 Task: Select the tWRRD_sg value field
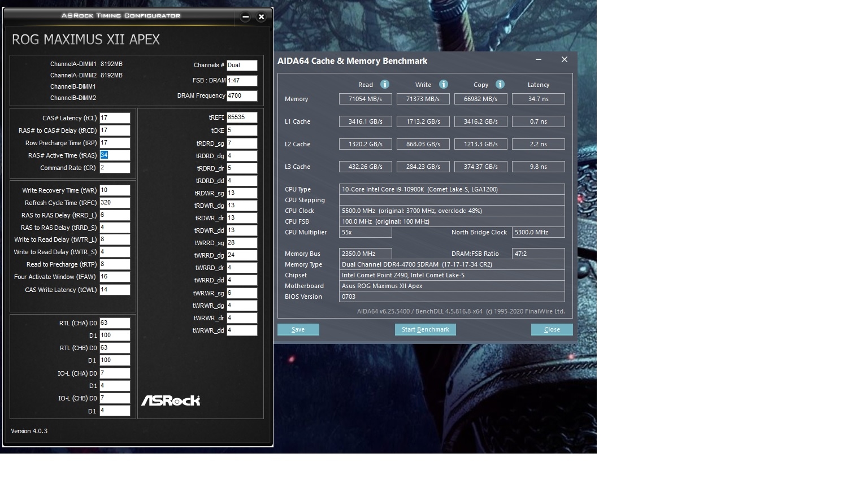[x=242, y=243]
